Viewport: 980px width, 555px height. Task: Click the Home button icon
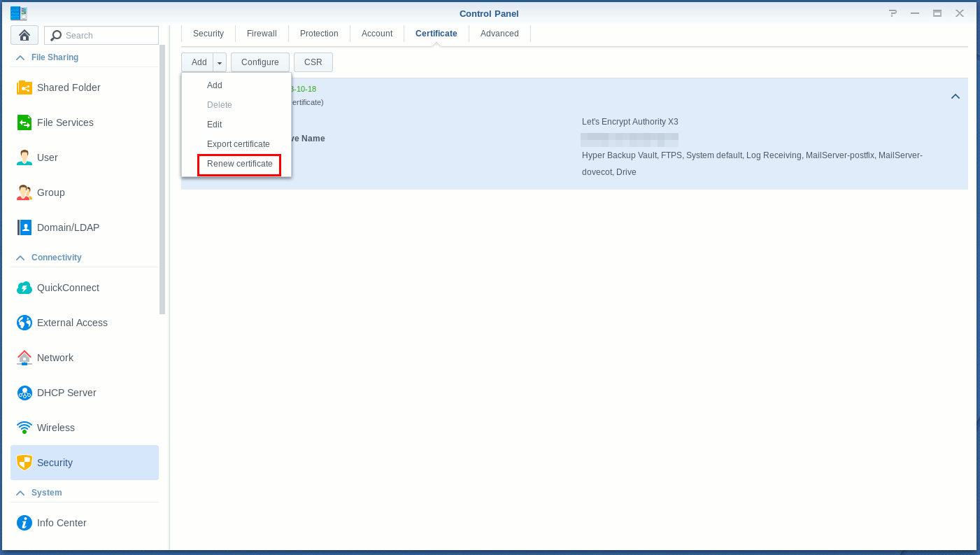24,35
